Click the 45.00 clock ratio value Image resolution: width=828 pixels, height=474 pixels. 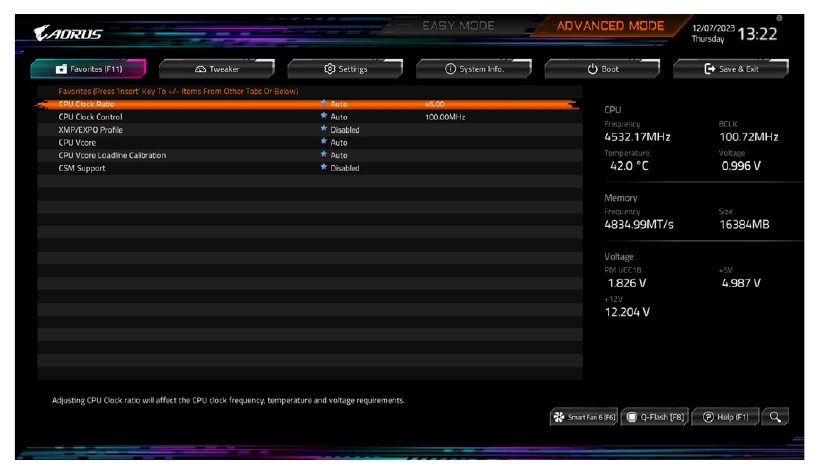tap(435, 104)
